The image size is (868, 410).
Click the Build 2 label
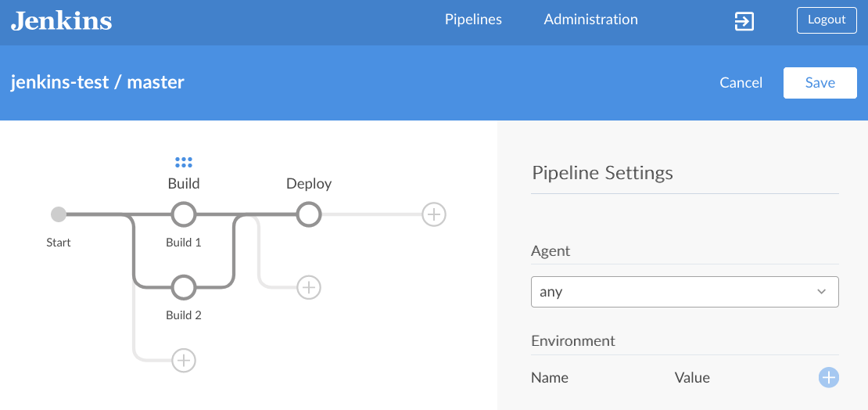coord(184,315)
